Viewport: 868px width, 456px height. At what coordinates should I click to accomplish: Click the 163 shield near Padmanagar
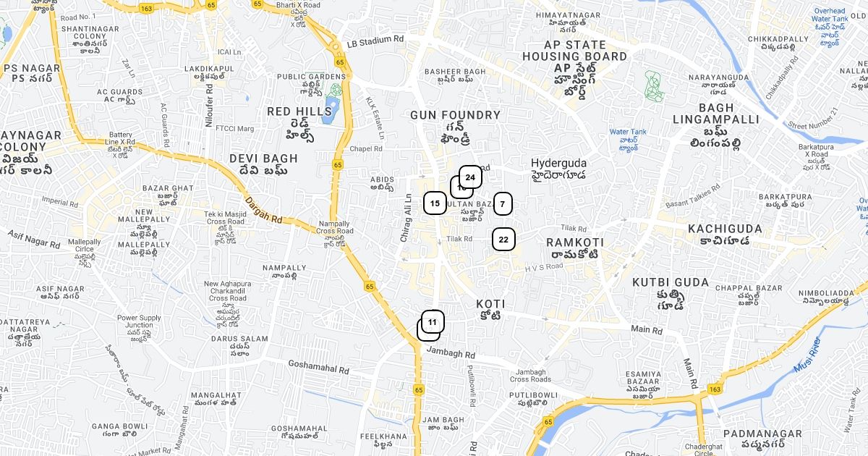(715, 389)
